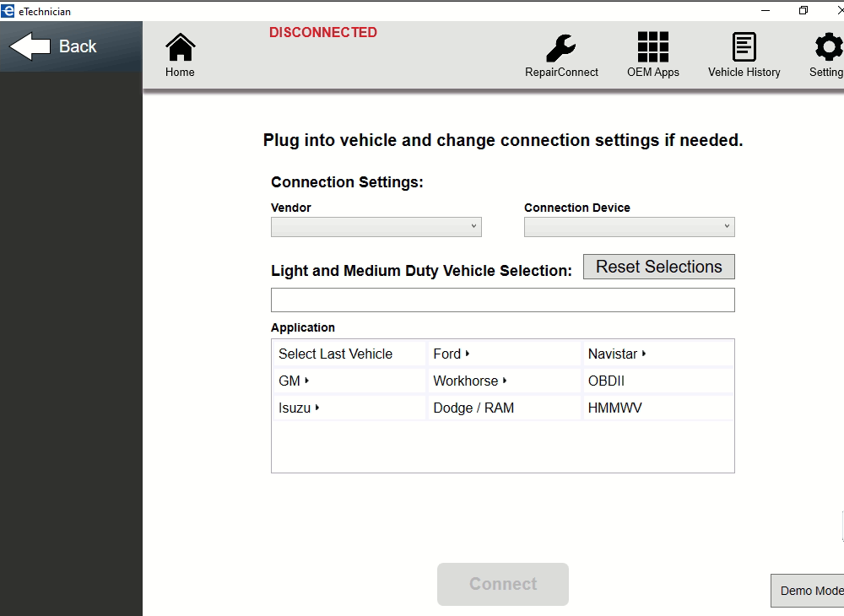Image resolution: width=844 pixels, height=616 pixels.
Task: Expand the Isuzu vehicle submenu
Action: (x=295, y=408)
